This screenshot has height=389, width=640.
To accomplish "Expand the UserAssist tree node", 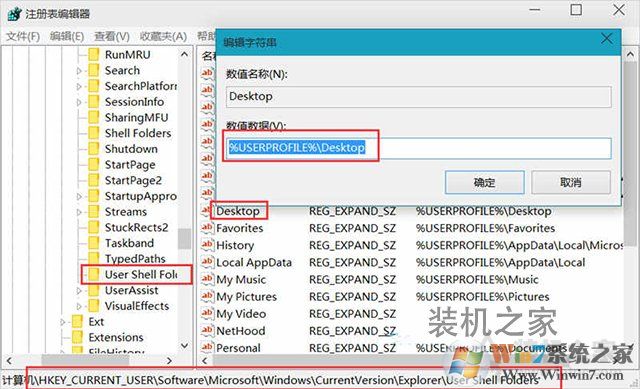I will point(79,291).
